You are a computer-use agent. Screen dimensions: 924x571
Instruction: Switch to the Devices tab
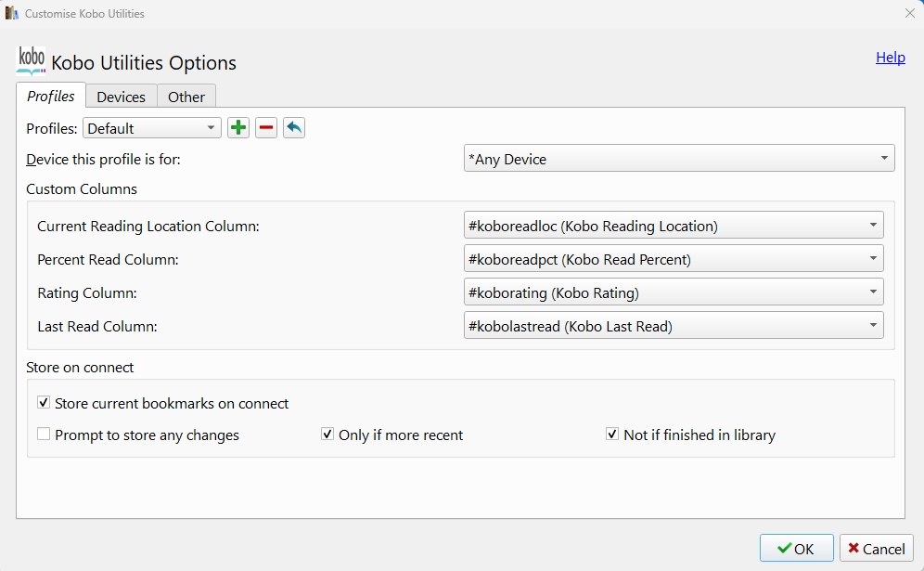(121, 97)
